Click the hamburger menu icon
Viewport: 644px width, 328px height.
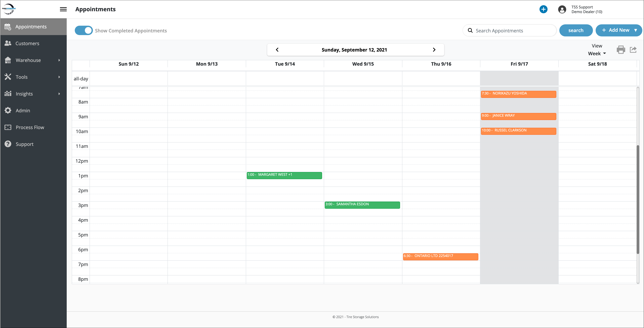[63, 9]
